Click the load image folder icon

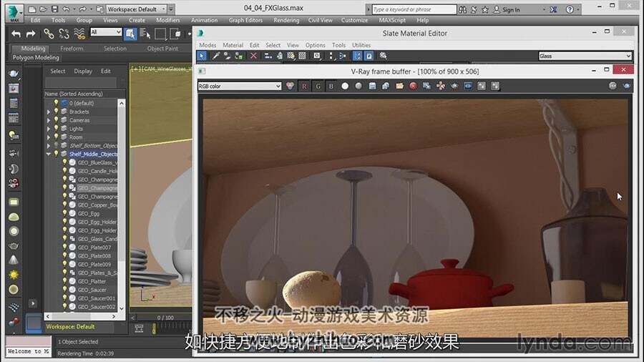(399, 86)
